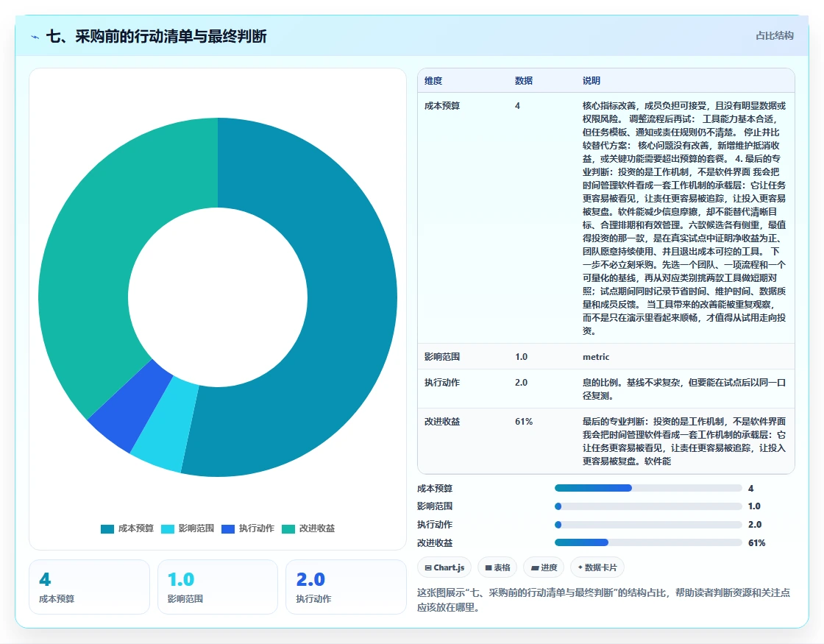Click the light cyan donut segment
Viewport: 824px width, 644px height.
click(x=164, y=424)
